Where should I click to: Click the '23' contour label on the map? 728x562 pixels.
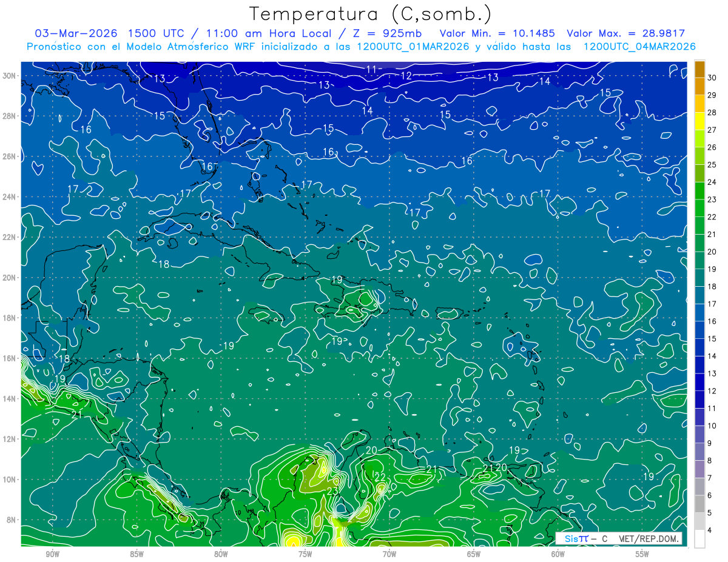tap(332, 491)
